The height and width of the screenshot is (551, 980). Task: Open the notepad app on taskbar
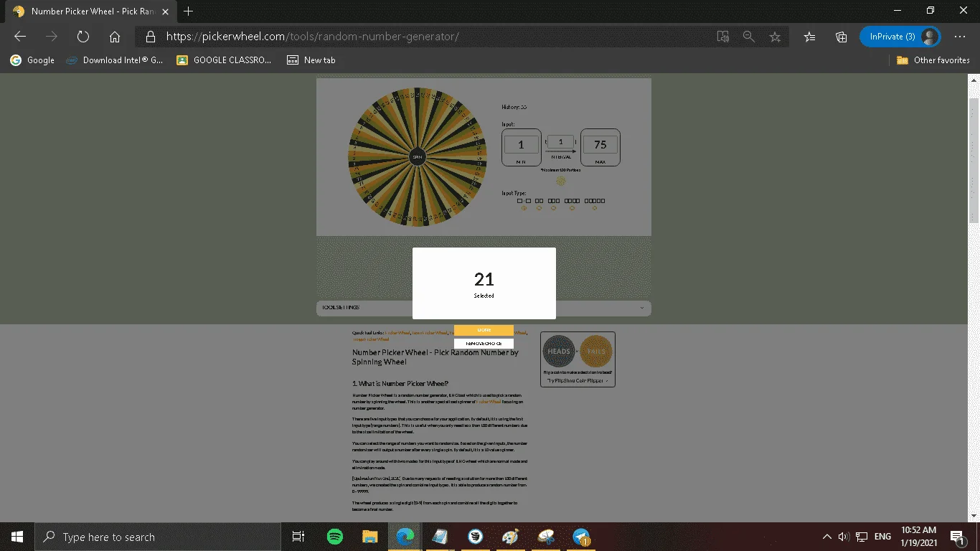tap(440, 537)
